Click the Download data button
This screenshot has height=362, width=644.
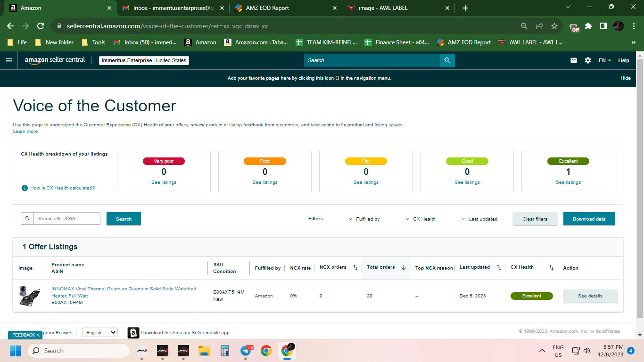click(x=589, y=219)
